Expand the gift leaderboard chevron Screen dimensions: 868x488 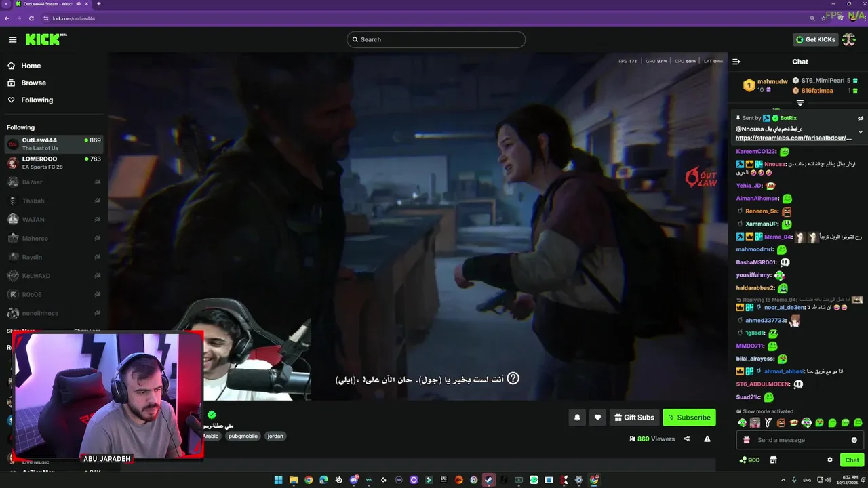800,103
